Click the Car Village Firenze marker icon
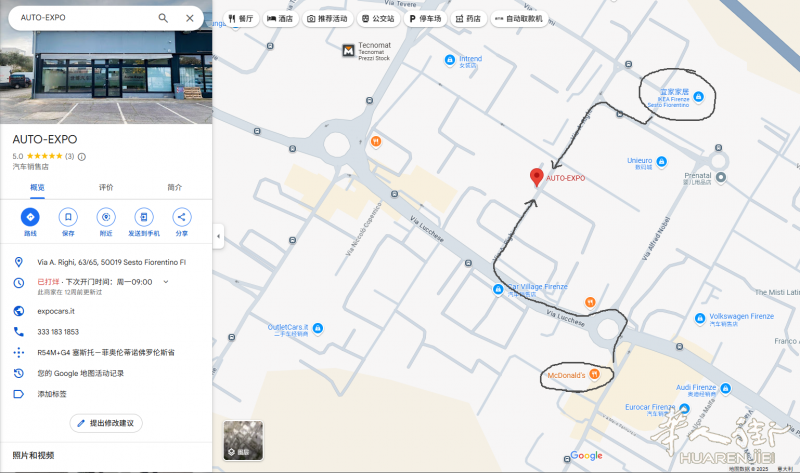This screenshot has width=800, height=473. tap(498, 289)
